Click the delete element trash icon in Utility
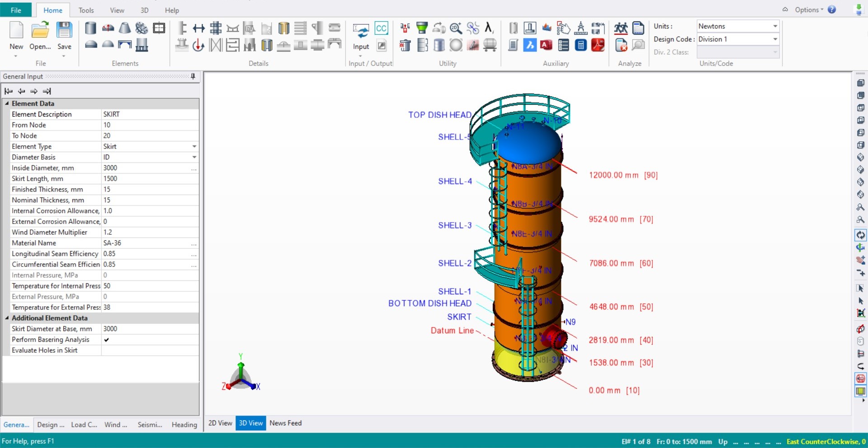Image resolution: width=868 pixels, height=448 pixels. [x=405, y=45]
